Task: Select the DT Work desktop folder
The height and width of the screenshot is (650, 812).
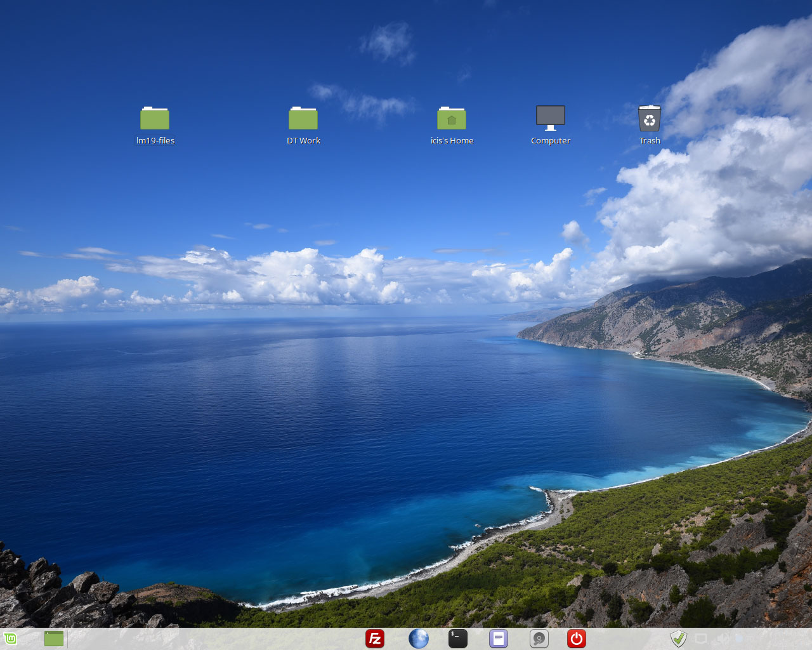Action: [x=303, y=119]
